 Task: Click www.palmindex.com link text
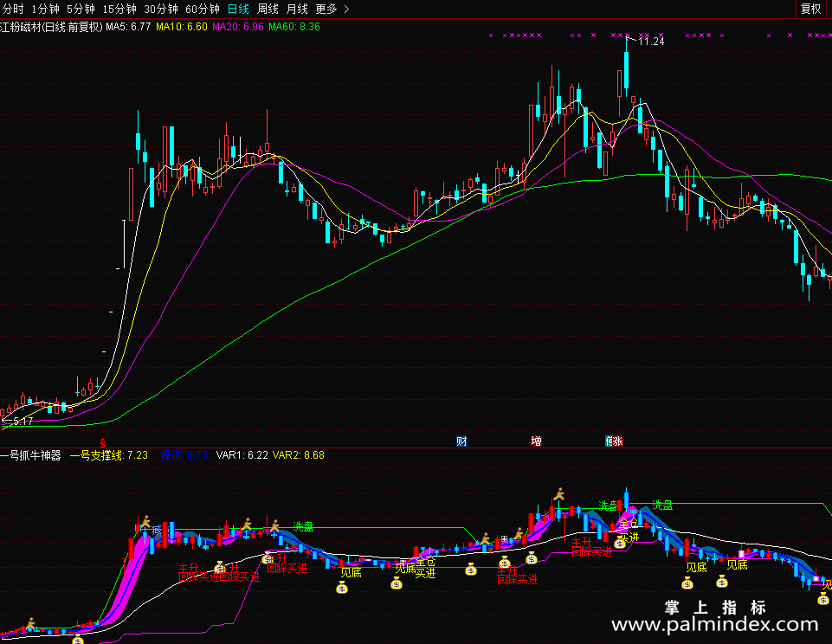[715, 624]
